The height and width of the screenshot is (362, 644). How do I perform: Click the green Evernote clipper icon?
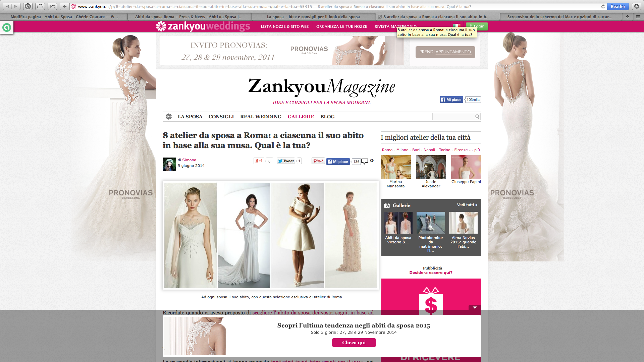(x=6, y=27)
